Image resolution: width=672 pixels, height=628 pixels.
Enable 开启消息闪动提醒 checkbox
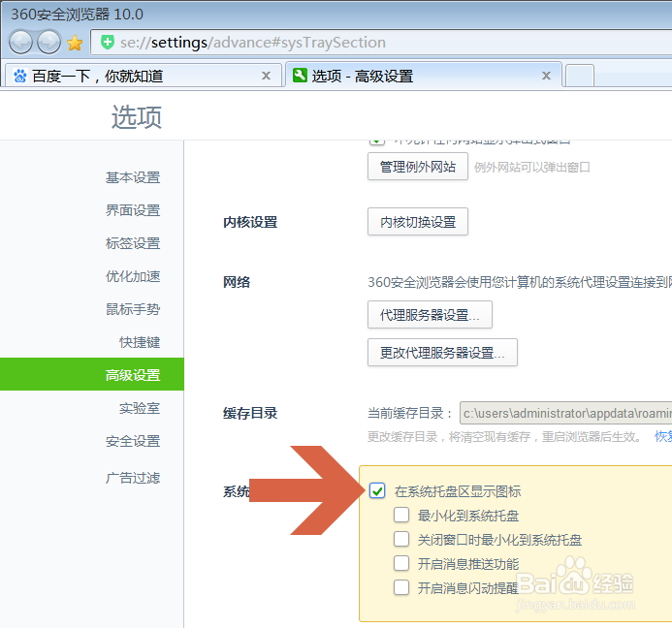point(401,587)
